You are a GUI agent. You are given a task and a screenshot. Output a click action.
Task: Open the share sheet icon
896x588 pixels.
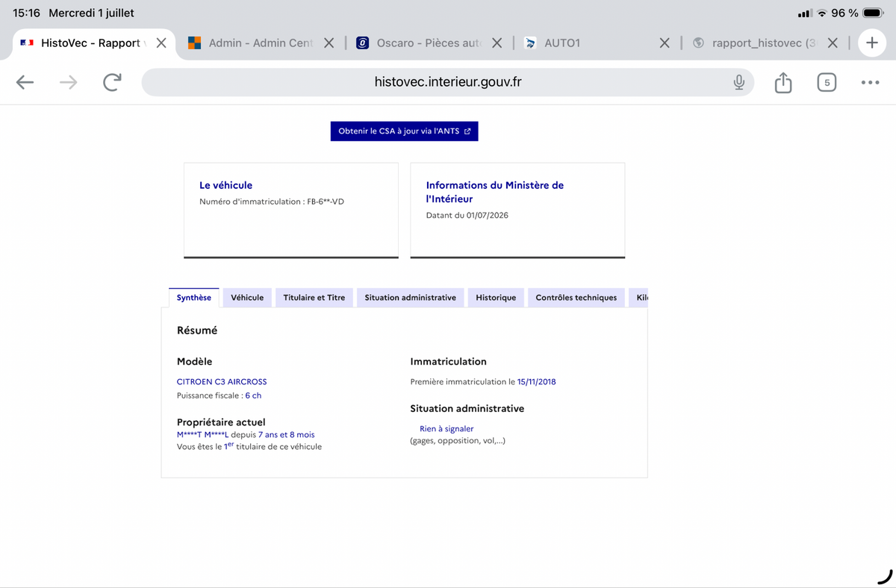coord(783,82)
